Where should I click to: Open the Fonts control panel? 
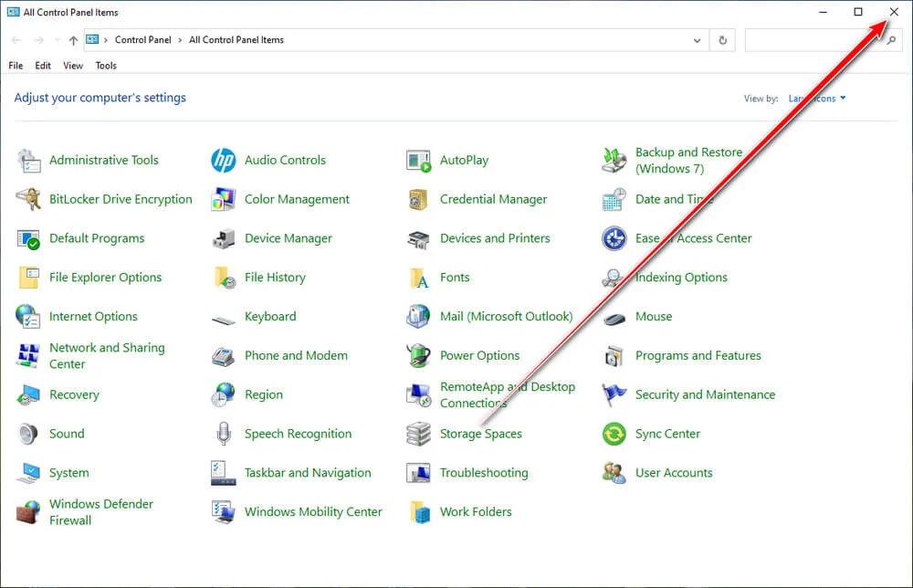tap(455, 277)
